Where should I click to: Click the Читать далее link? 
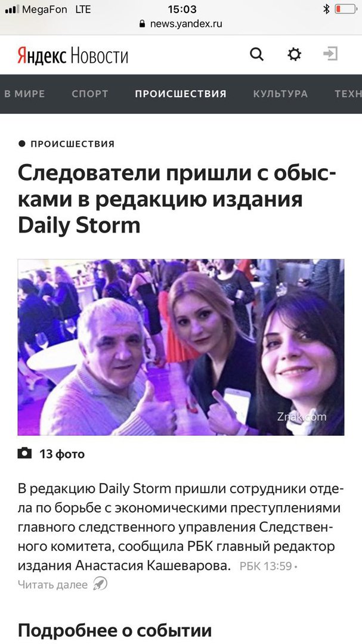click(52, 584)
